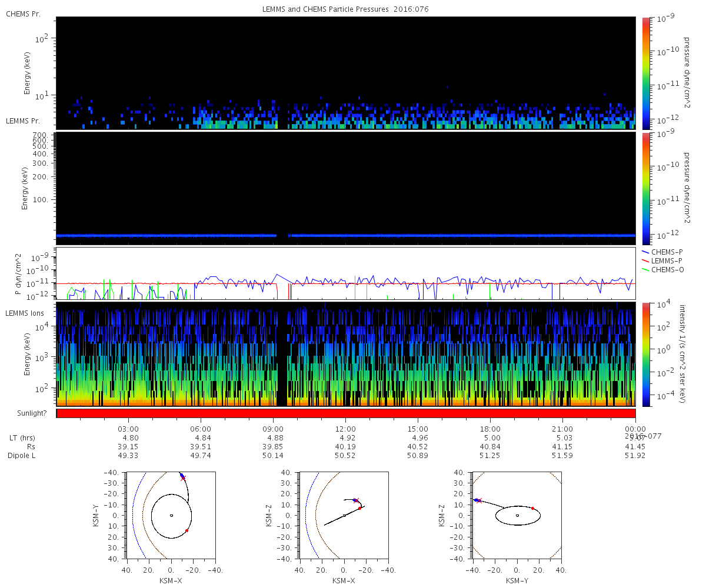
Task: Click the red Sunlight indicator bar
Action: pos(346,413)
